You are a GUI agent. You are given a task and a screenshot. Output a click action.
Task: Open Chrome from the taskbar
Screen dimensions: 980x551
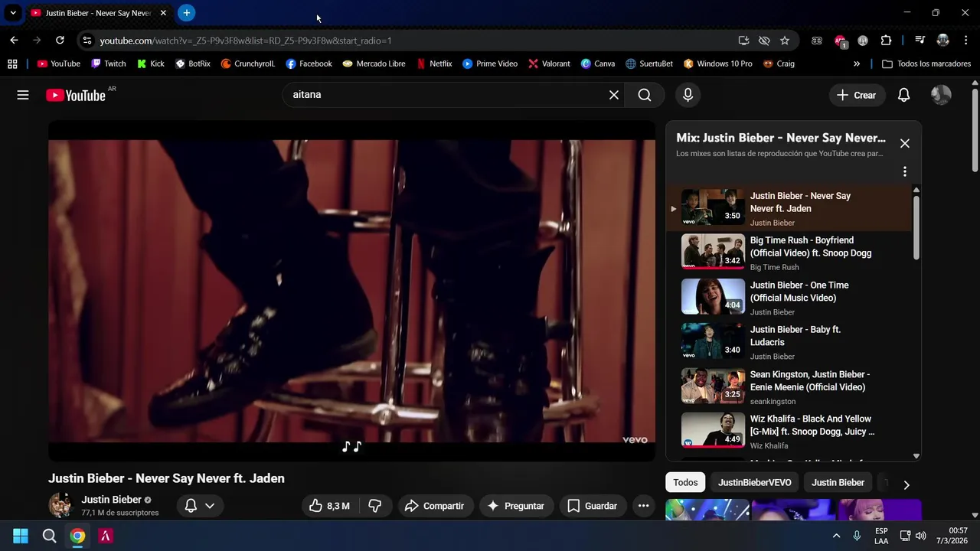(77, 536)
